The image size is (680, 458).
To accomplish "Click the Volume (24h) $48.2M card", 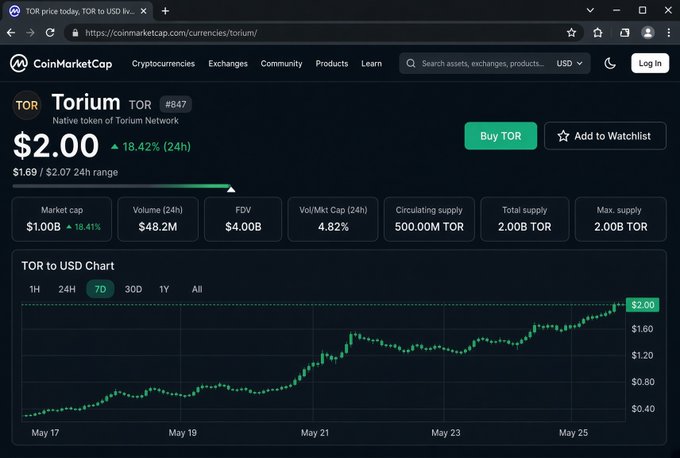I will click(x=158, y=219).
